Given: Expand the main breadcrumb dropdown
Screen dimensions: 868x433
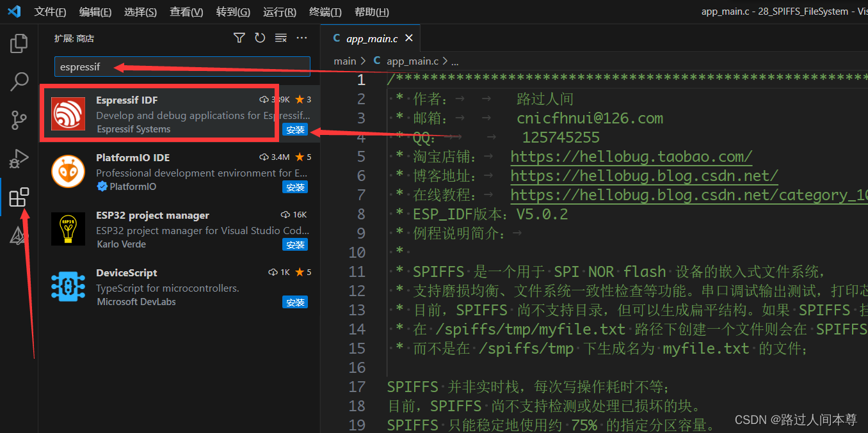Looking at the screenshot, I should [345, 61].
